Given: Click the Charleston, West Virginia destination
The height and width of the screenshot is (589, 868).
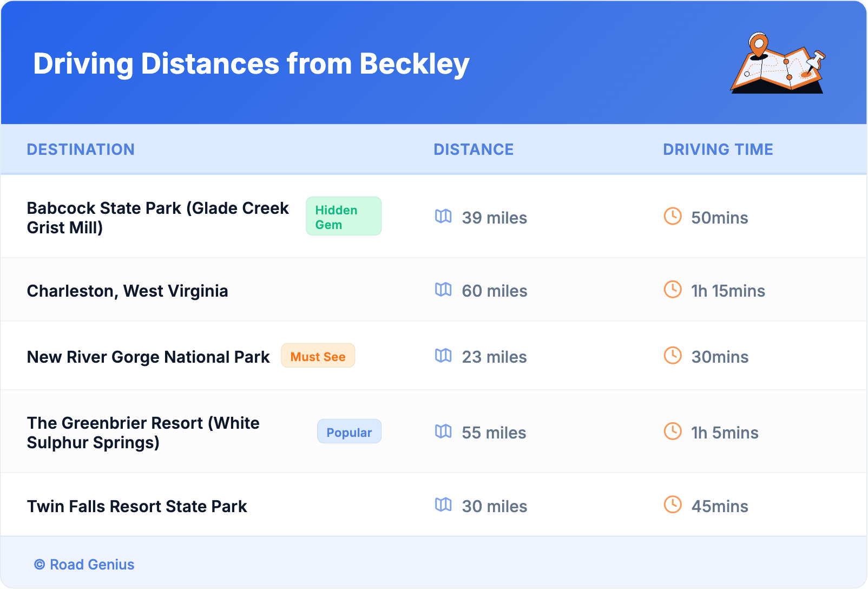Looking at the screenshot, I should 128,291.
